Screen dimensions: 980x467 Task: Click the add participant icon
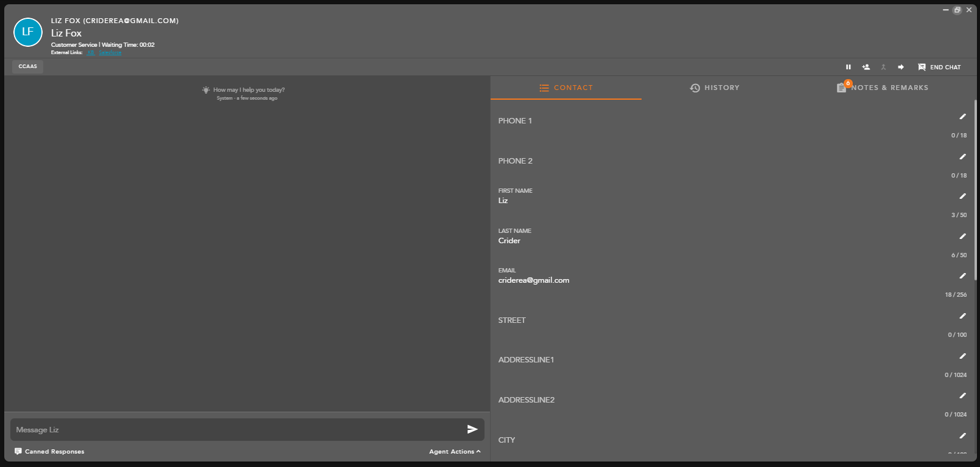[866, 67]
